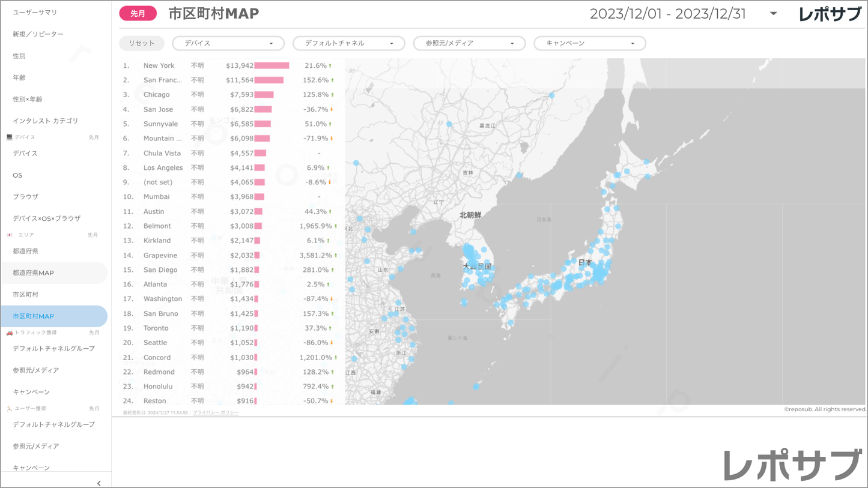Open the 参照元/メディア filter dropdown
Viewport: 868px width, 488px height.
coord(469,43)
